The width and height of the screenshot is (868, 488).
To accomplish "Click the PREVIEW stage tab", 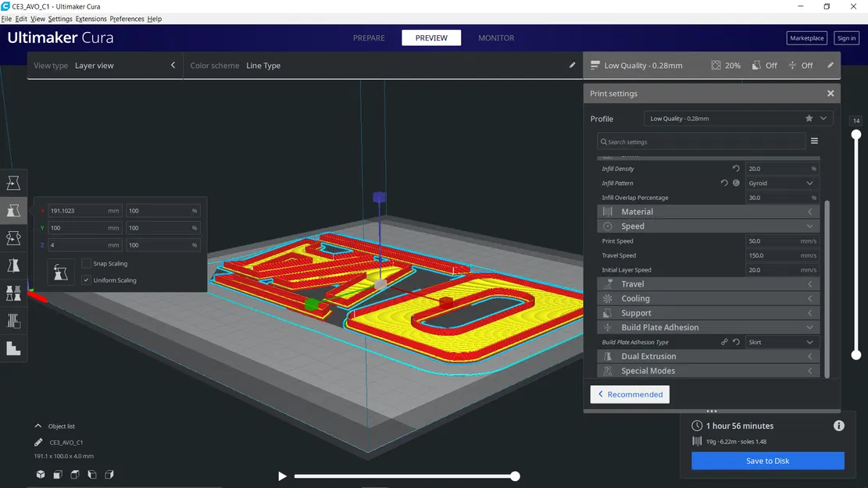I will [x=431, y=37].
